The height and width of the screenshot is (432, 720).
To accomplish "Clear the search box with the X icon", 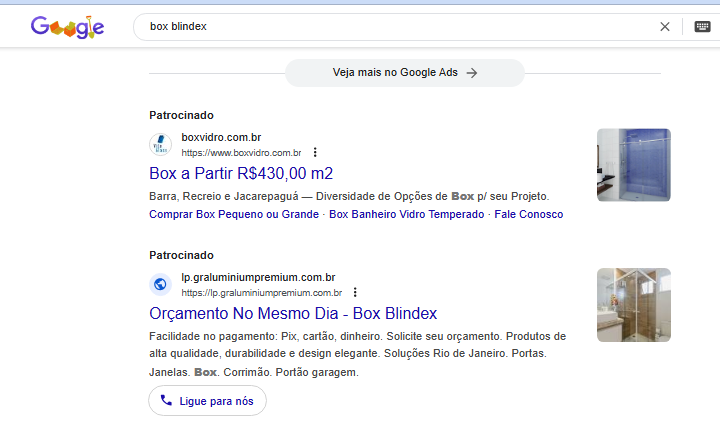I will point(664,27).
